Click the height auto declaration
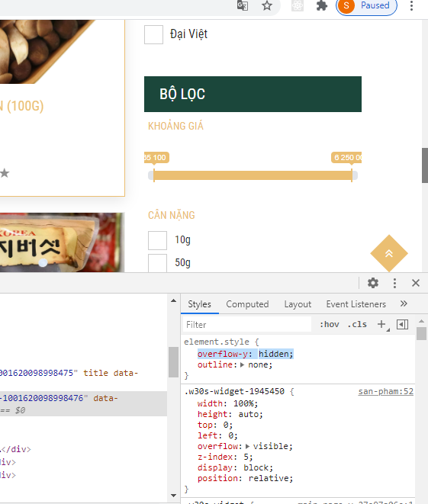This screenshot has width=428, height=504. point(230,414)
